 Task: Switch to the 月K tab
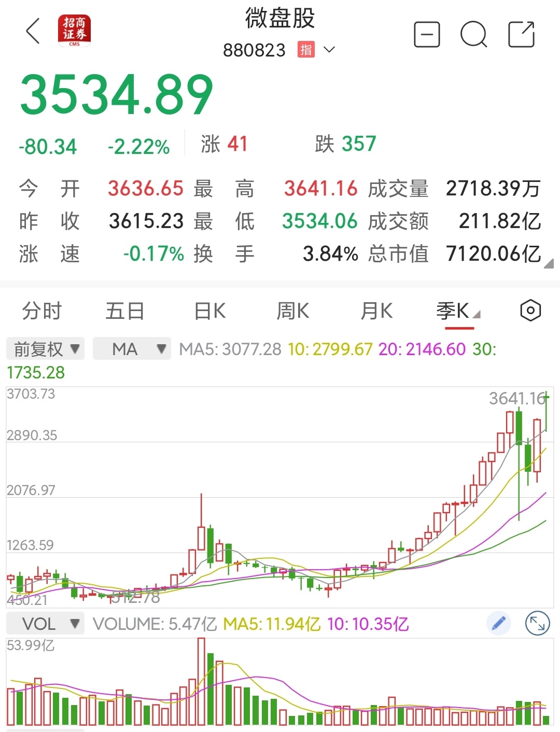[376, 311]
